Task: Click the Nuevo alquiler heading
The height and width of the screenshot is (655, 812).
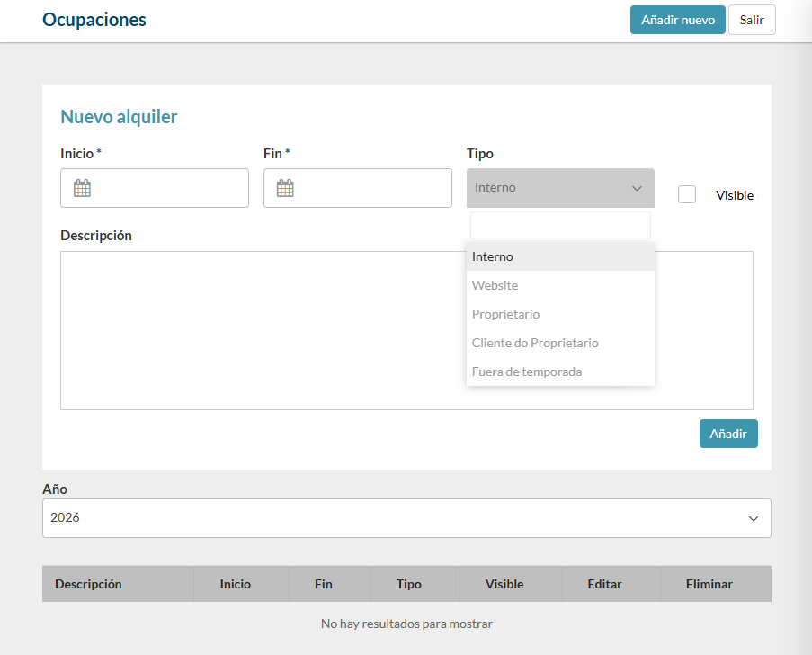Action: [119, 117]
